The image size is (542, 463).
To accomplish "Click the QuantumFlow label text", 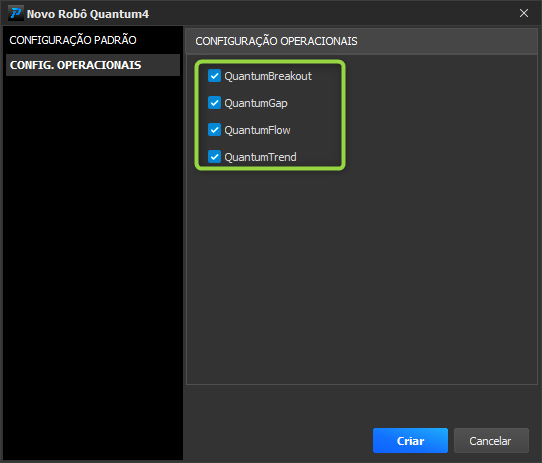I will [257, 130].
